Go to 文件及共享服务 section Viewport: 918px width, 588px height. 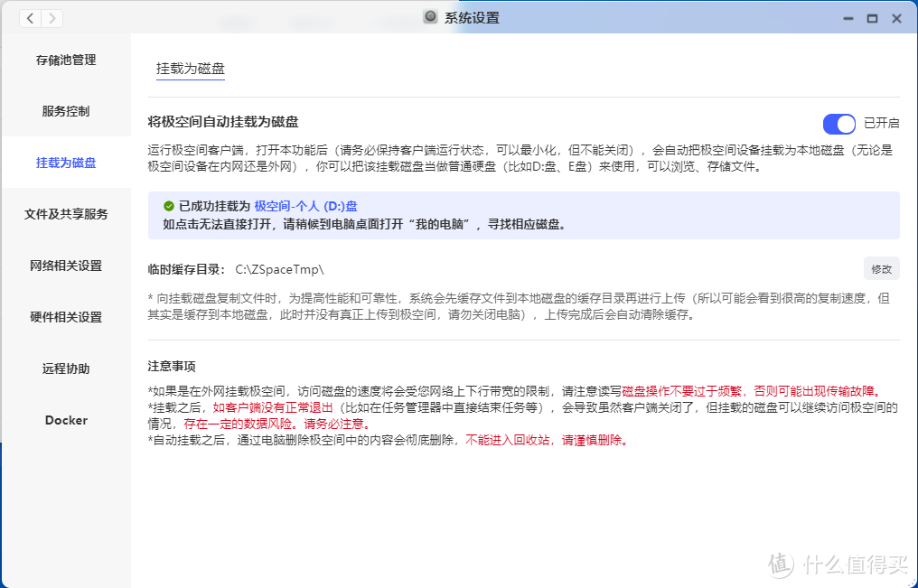click(66, 214)
